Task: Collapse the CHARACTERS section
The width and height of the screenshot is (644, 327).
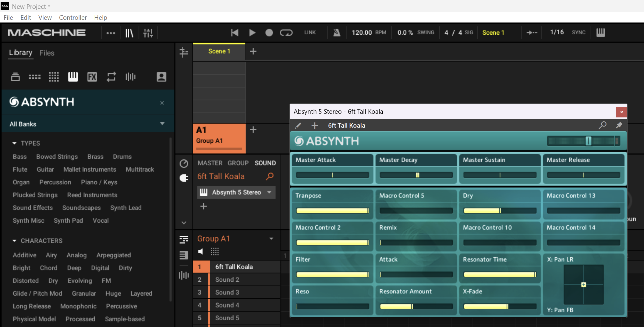Action: click(14, 241)
